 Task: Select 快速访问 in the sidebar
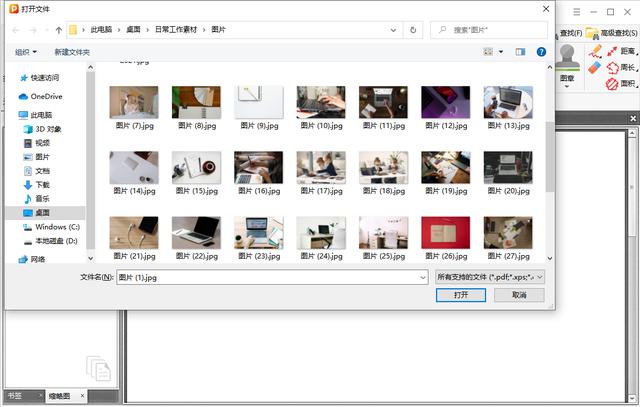click(40, 78)
